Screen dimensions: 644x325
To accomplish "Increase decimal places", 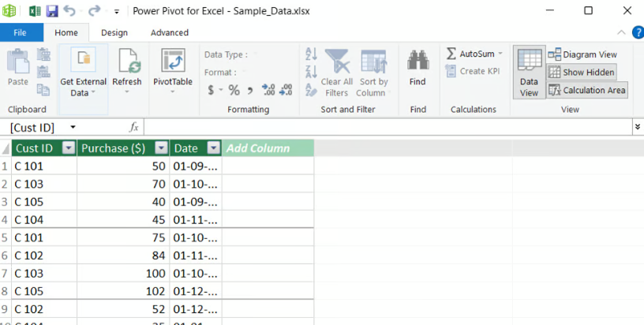I will [268, 90].
